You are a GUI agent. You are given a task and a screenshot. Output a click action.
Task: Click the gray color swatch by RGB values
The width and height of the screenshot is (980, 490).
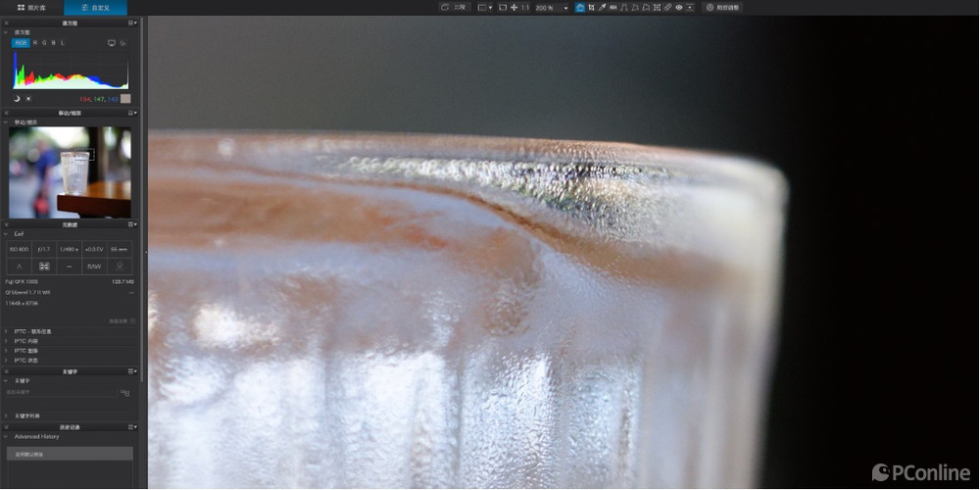click(x=125, y=99)
